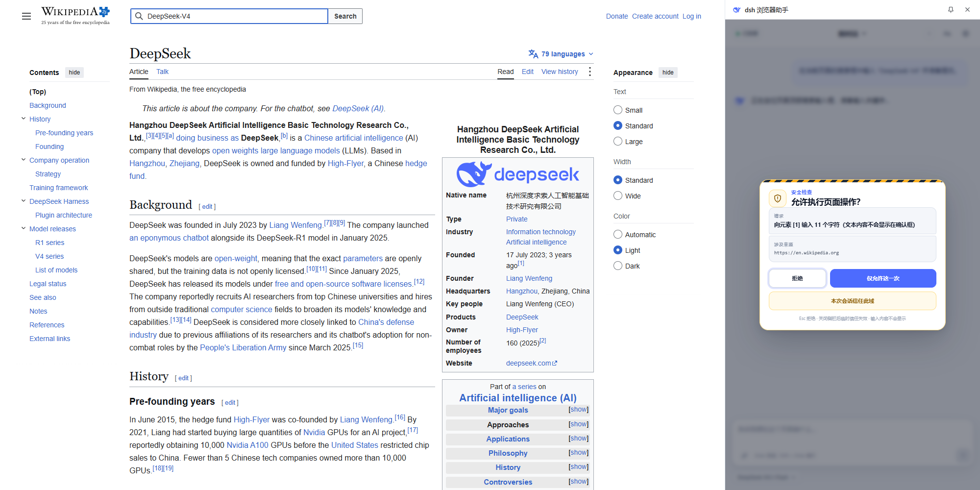Select Automatic color mode

click(x=618, y=235)
